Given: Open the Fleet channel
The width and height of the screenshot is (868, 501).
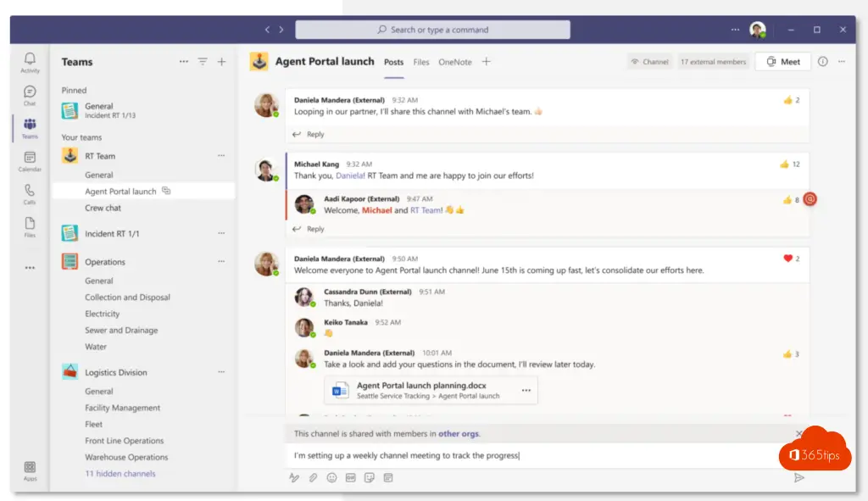Looking at the screenshot, I should click(x=93, y=425).
